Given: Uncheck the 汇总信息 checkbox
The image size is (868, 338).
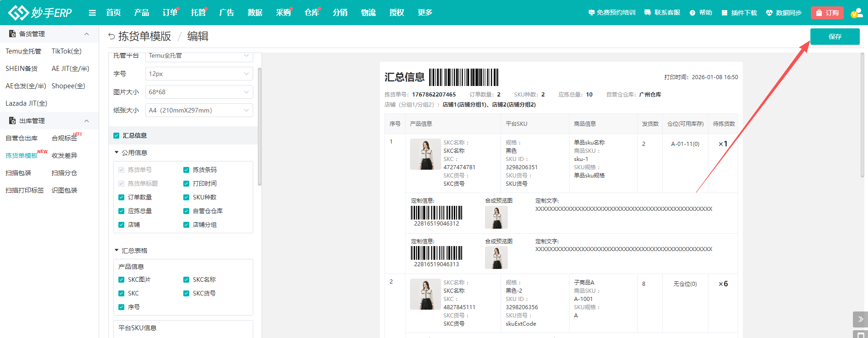Looking at the screenshot, I should pos(117,135).
